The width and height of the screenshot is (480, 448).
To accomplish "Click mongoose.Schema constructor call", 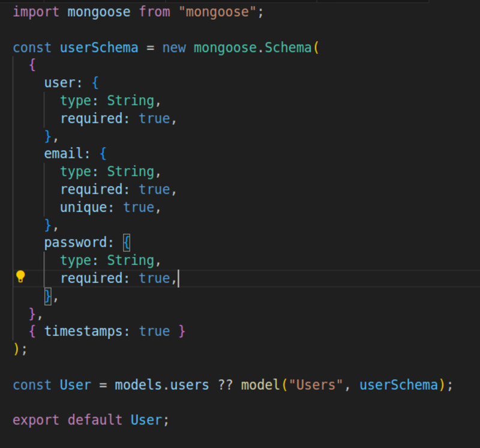I will (253, 48).
